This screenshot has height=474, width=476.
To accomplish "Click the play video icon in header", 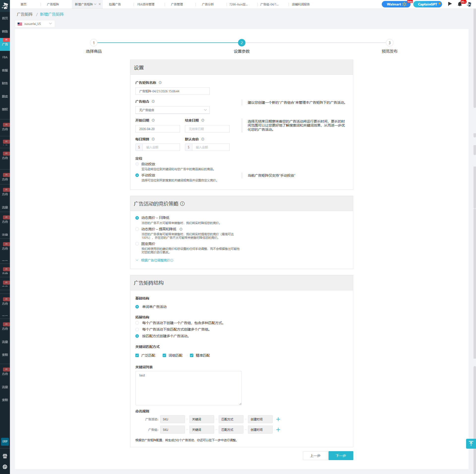I will click(450, 4).
